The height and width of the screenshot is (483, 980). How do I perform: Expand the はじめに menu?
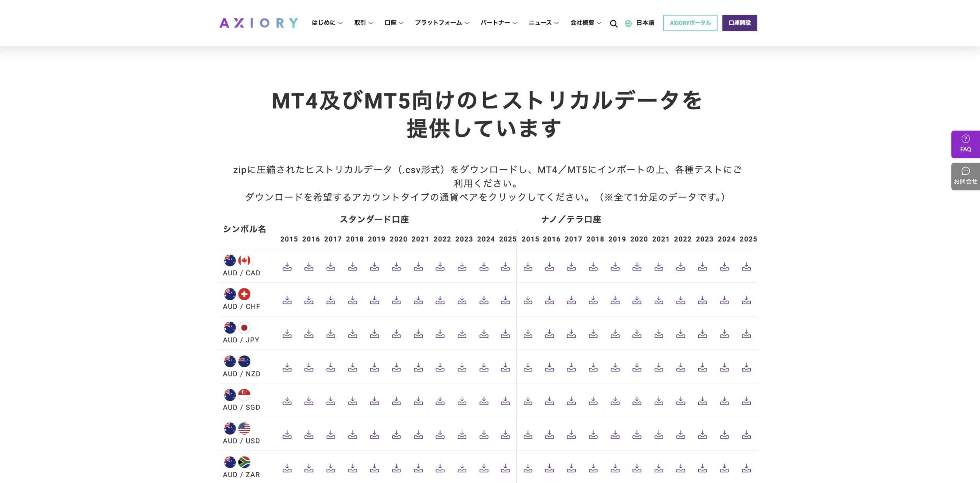(327, 23)
